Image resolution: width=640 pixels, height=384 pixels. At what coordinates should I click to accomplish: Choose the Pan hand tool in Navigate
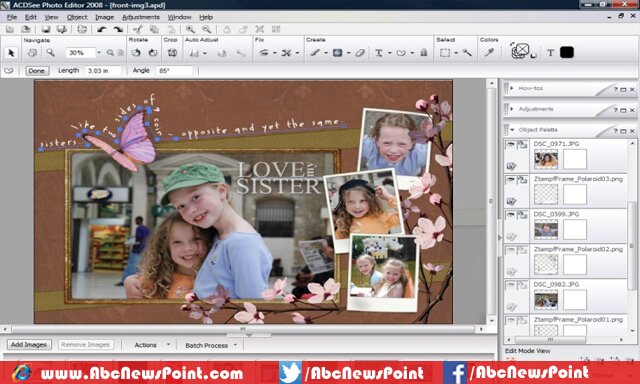pyautogui.click(x=32, y=53)
